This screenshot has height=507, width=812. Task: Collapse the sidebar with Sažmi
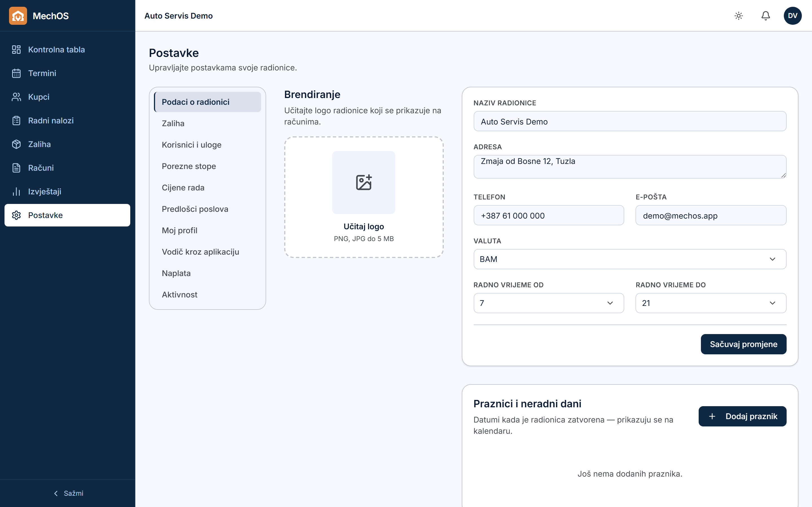[x=69, y=493]
